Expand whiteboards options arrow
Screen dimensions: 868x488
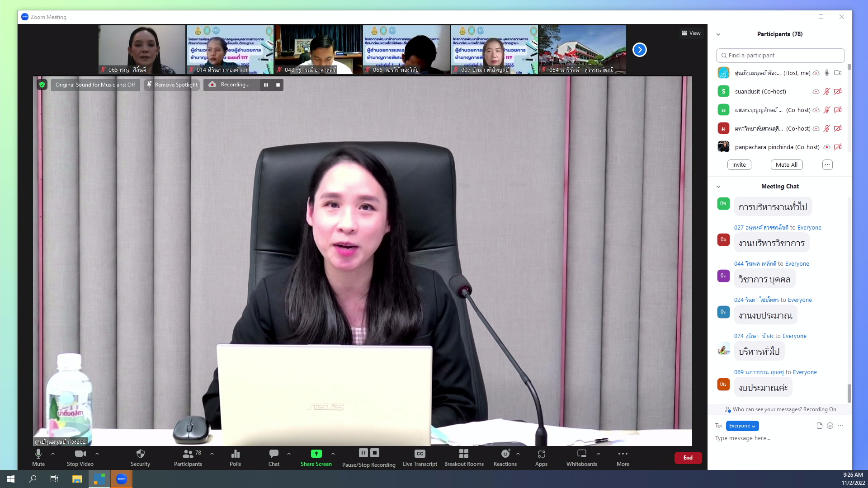(x=599, y=454)
